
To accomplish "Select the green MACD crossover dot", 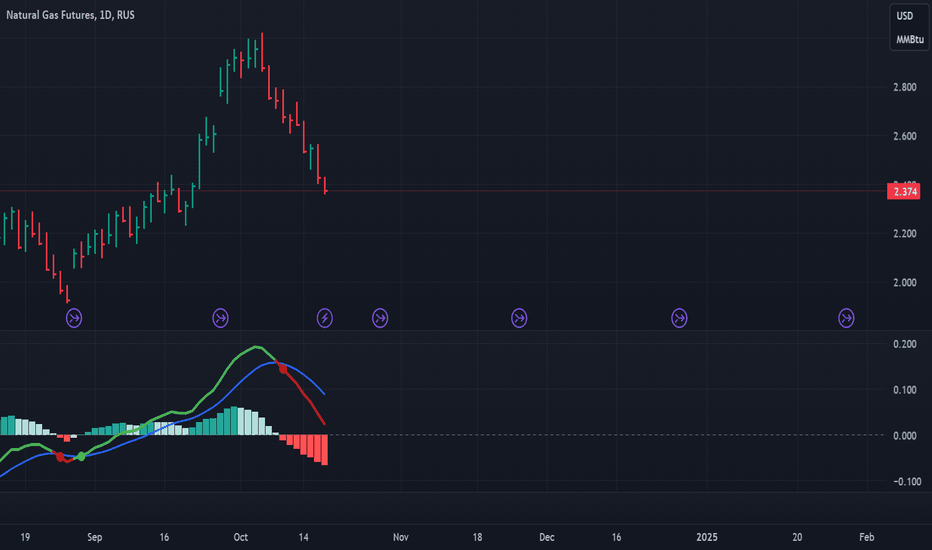I will coord(81,457).
